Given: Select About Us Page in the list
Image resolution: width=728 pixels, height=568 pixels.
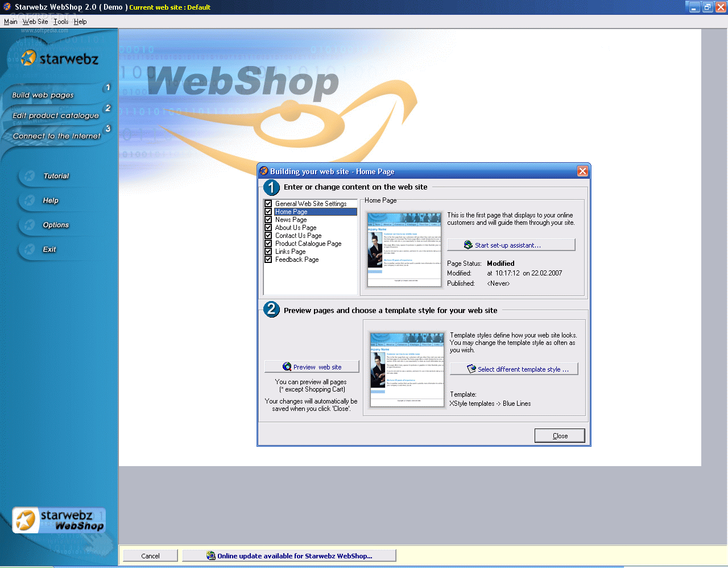Looking at the screenshot, I should tap(296, 228).
